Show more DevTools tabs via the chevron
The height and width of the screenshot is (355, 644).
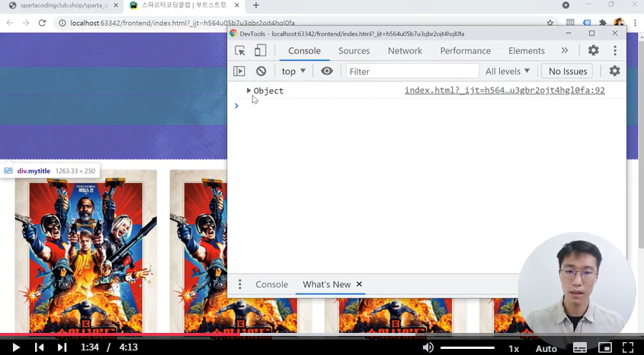coord(565,50)
